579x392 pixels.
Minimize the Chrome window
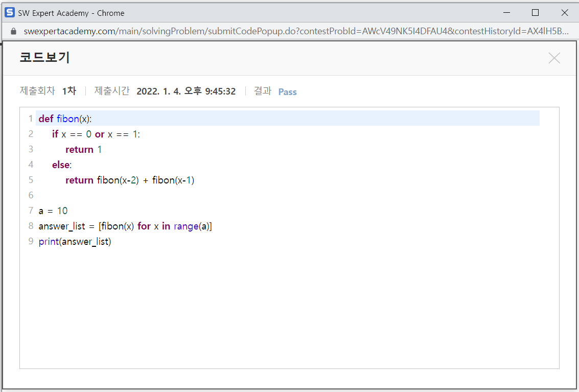[x=506, y=13]
